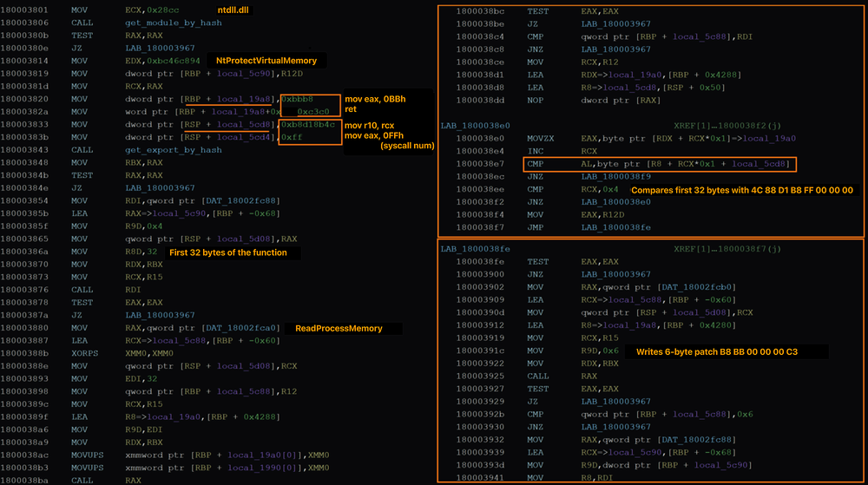Click the 'Compares first 32 bytes' annotation
The width and height of the screenshot is (868, 485).
pos(741,190)
